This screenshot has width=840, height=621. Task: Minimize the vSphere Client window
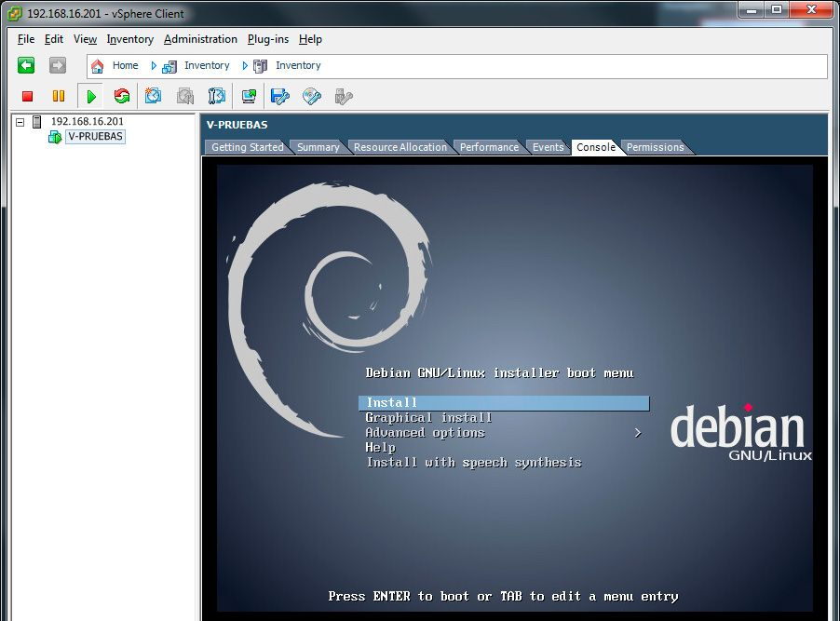coord(752,10)
